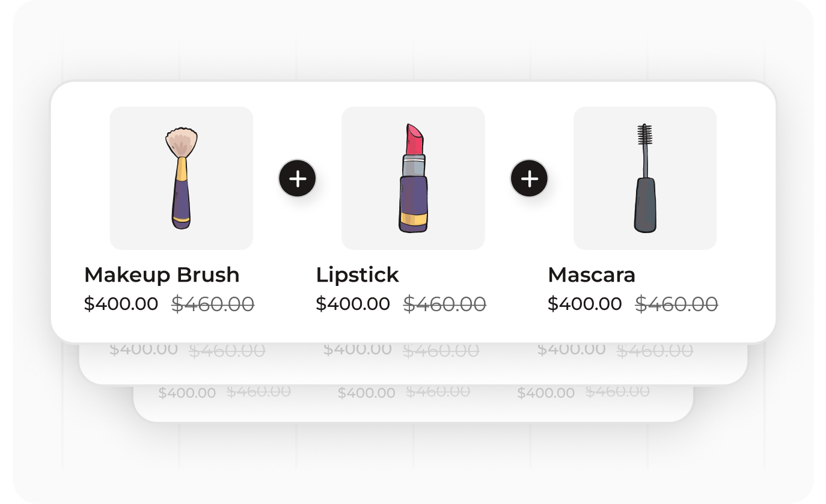Image resolution: width=826 pixels, height=504 pixels.
Task: Click the $400.00 price under Mascara
Action: click(x=584, y=304)
